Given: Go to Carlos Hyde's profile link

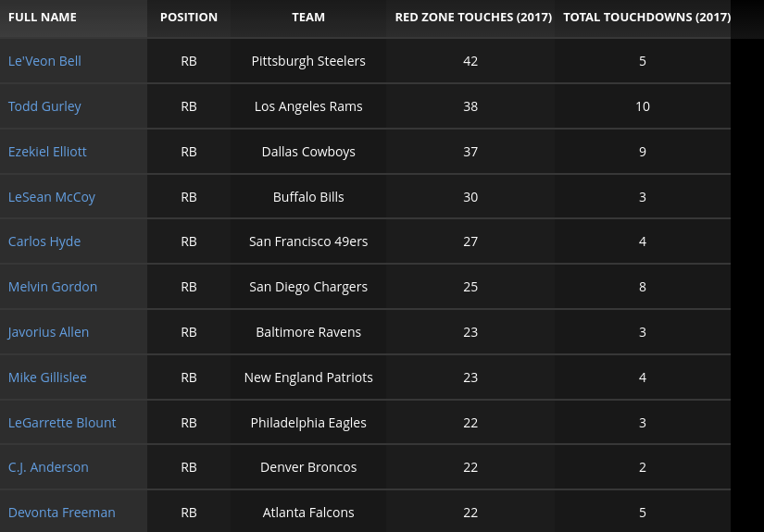Looking at the screenshot, I should [44, 241].
